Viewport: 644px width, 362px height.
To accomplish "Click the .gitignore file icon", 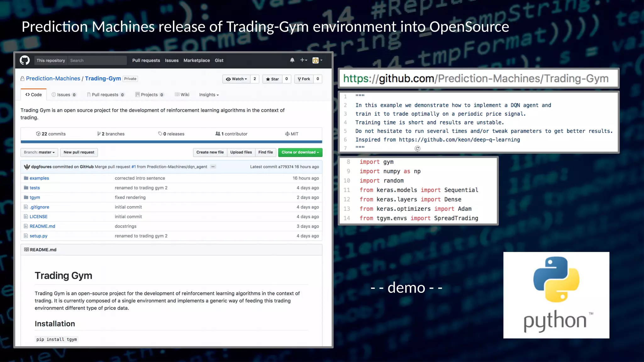I will pyautogui.click(x=26, y=207).
